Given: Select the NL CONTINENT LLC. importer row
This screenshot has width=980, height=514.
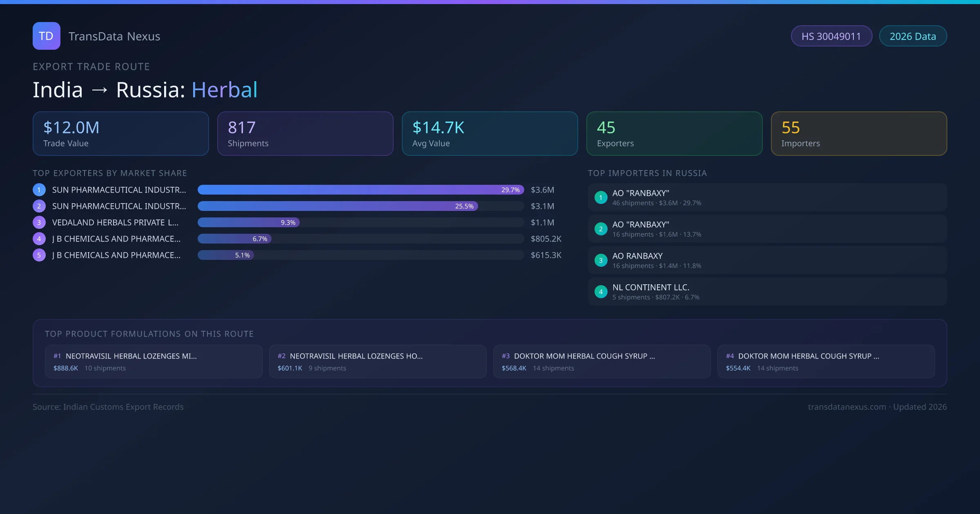Looking at the screenshot, I should 767,292.
